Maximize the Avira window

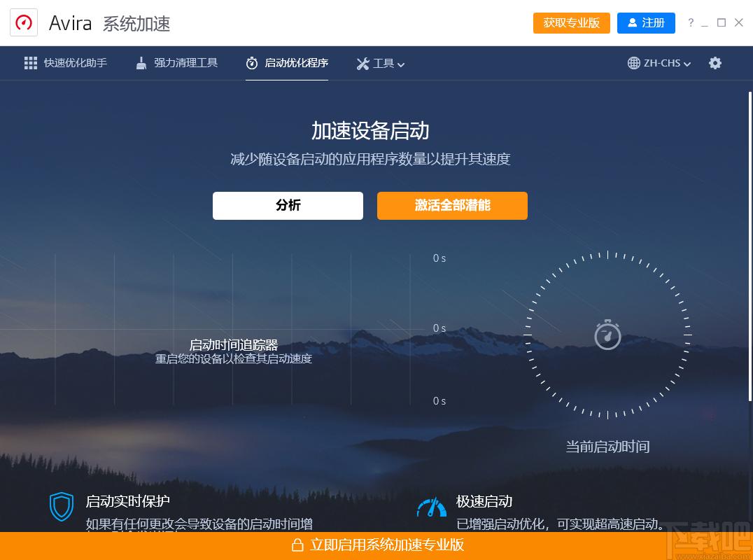pyautogui.click(x=722, y=22)
